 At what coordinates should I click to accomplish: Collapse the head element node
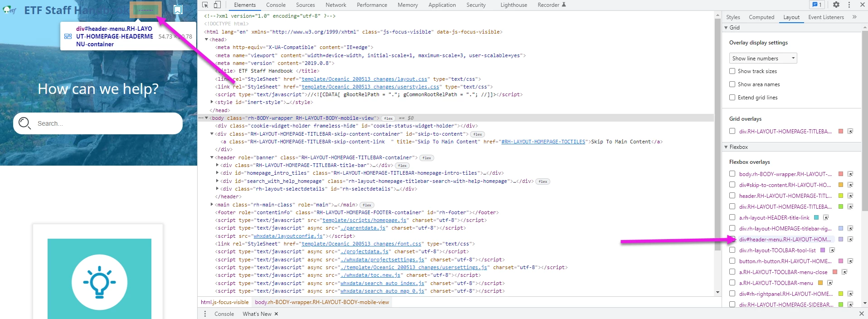click(x=206, y=39)
